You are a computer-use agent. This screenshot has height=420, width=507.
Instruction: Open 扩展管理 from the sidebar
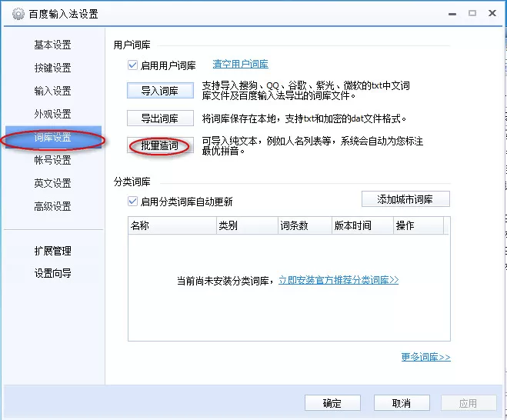(x=53, y=251)
